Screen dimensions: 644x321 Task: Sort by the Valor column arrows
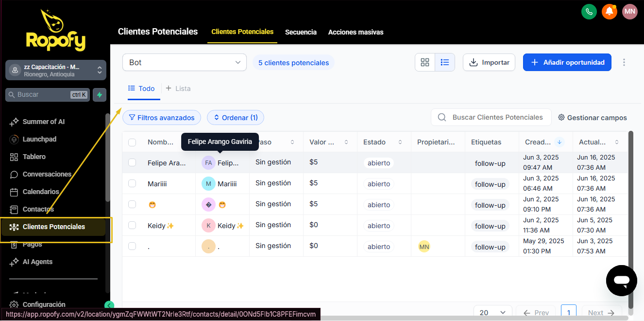click(x=346, y=142)
